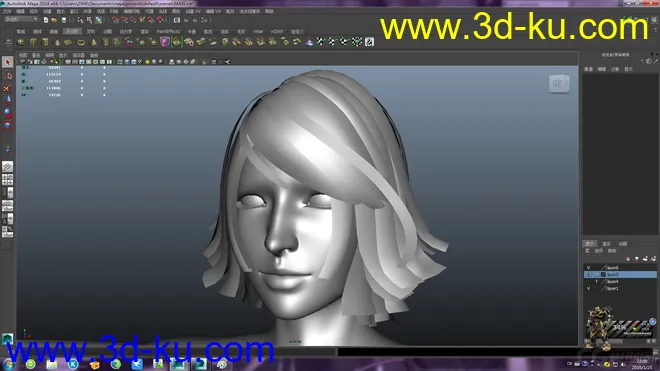Activate the Rotate tool in toolbox
Screen dimensions: 660x371
8,112
